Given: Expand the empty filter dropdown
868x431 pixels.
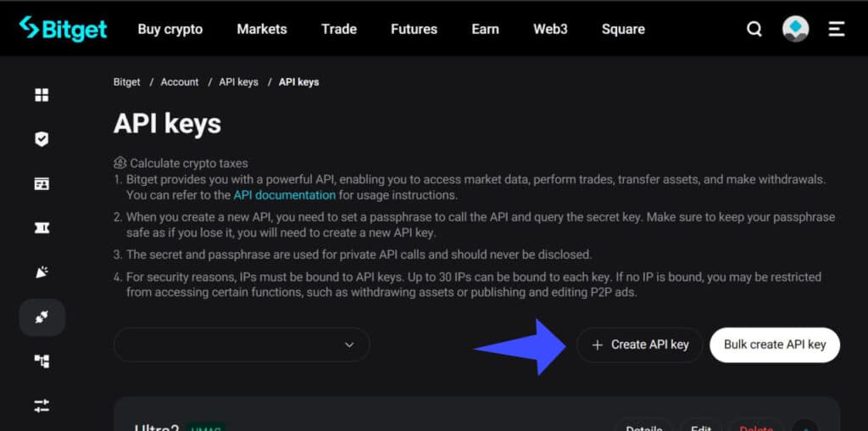Looking at the screenshot, I should 242,344.
